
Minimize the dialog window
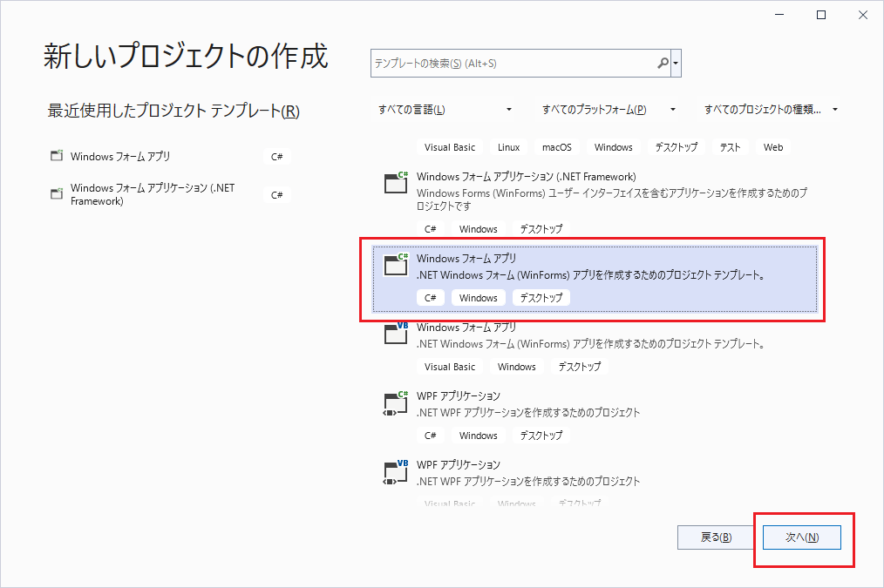click(779, 15)
